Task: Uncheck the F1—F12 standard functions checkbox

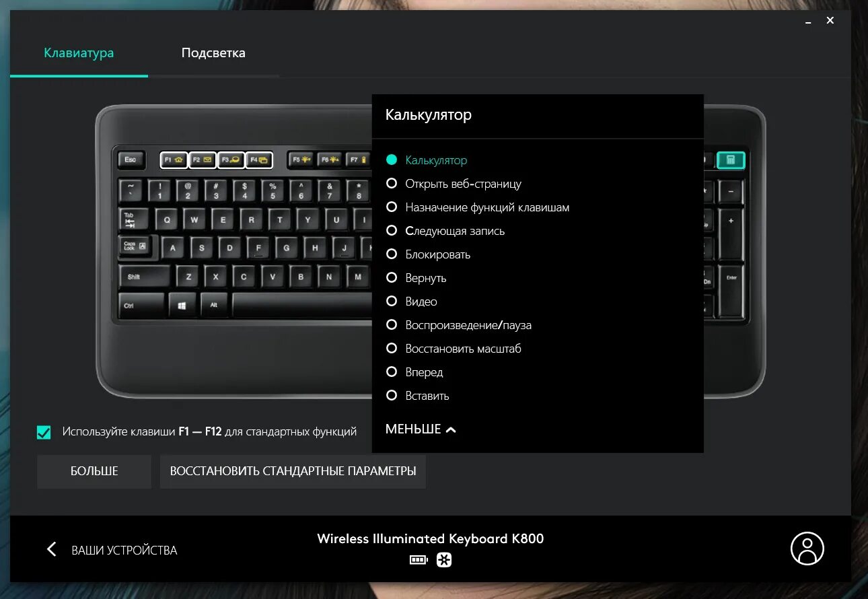Action: tap(44, 431)
